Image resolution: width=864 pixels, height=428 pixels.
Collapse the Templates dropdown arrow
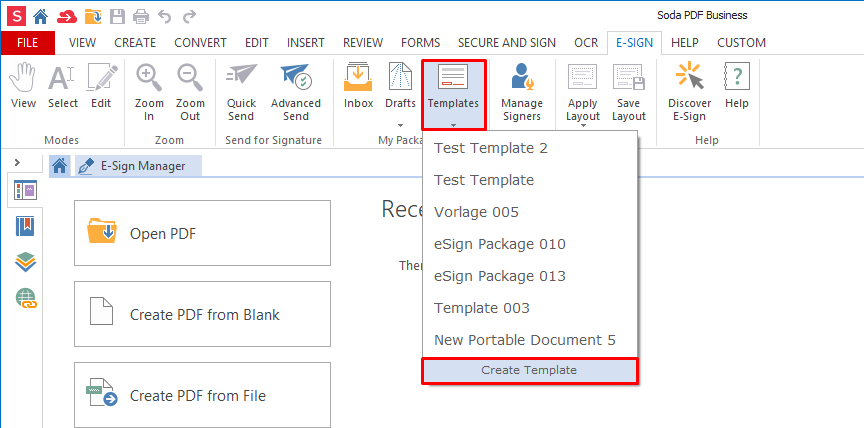pyautogui.click(x=453, y=125)
